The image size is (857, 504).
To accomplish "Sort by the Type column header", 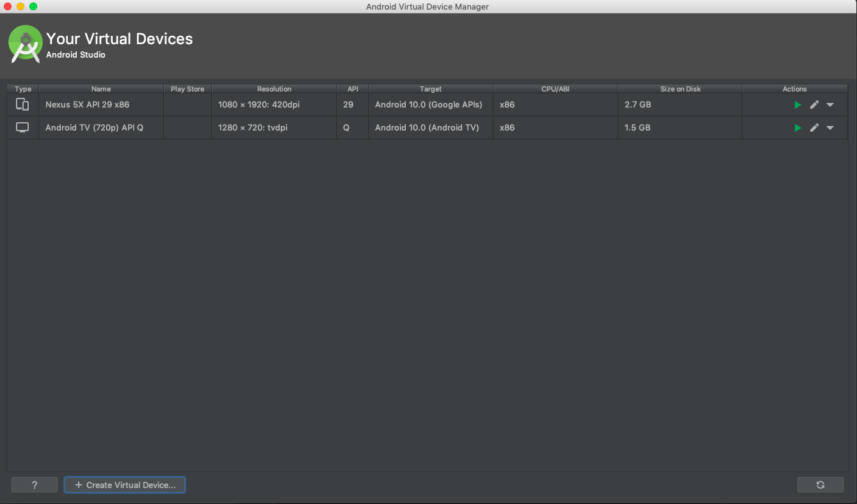I will tap(23, 89).
